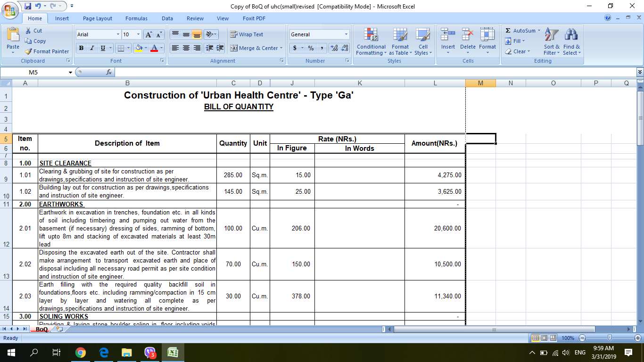Open Merge & Center dropdown arrow
This screenshot has height=362, width=644.
[281, 48]
